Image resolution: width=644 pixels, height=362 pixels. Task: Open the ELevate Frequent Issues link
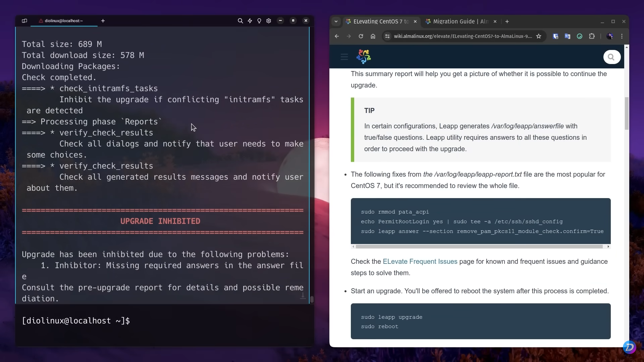pyautogui.click(x=420, y=261)
